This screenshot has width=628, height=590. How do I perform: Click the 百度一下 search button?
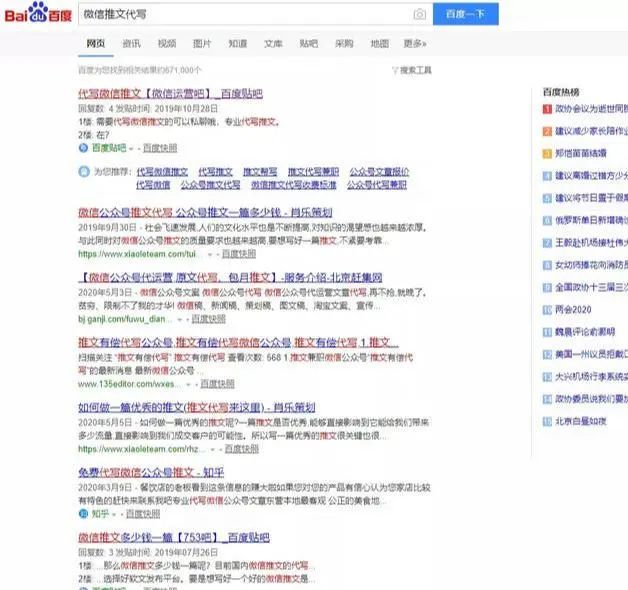(465, 14)
